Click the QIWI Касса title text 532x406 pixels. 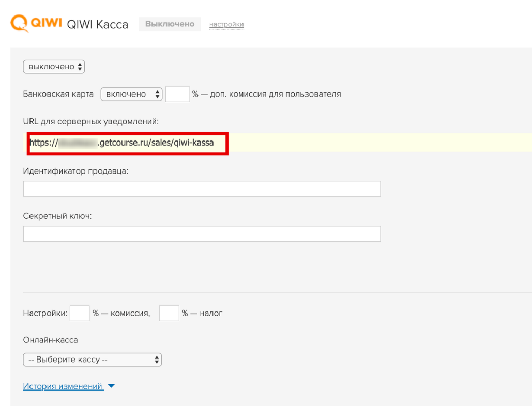98,24
